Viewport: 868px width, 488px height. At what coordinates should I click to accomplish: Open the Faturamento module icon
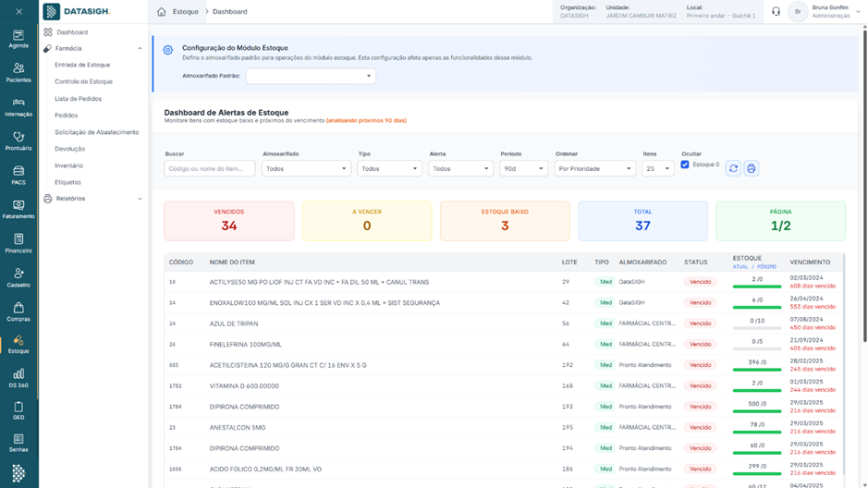click(18, 209)
